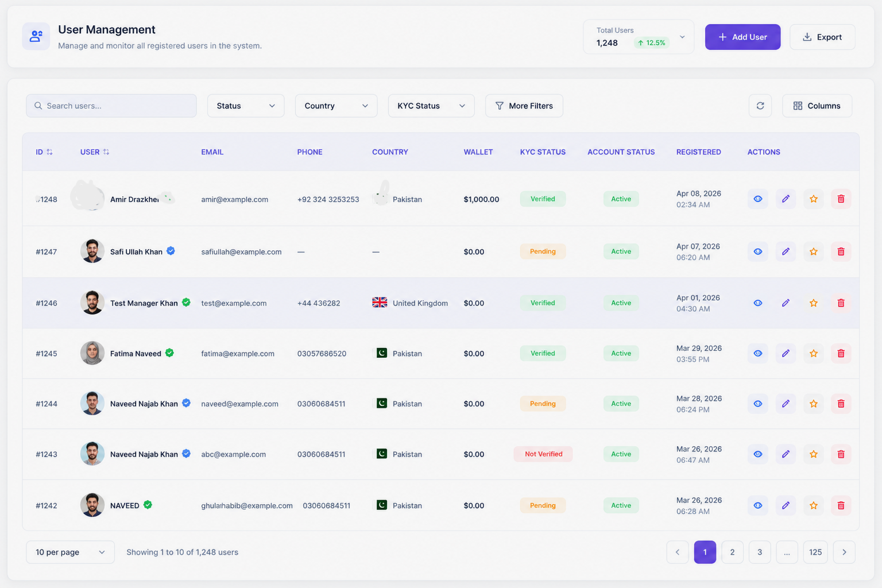This screenshot has width=882, height=588.
Task: View details for Fatima Naveed
Action: tap(758, 354)
